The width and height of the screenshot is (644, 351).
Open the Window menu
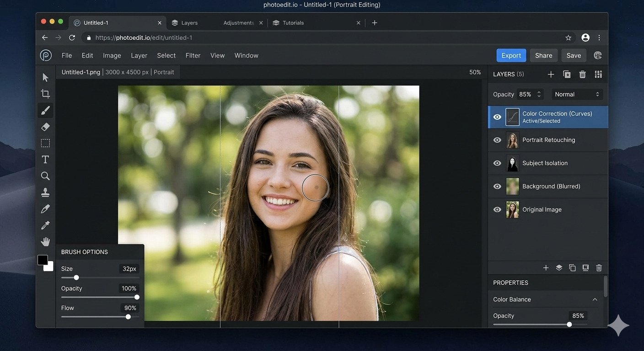[247, 55]
